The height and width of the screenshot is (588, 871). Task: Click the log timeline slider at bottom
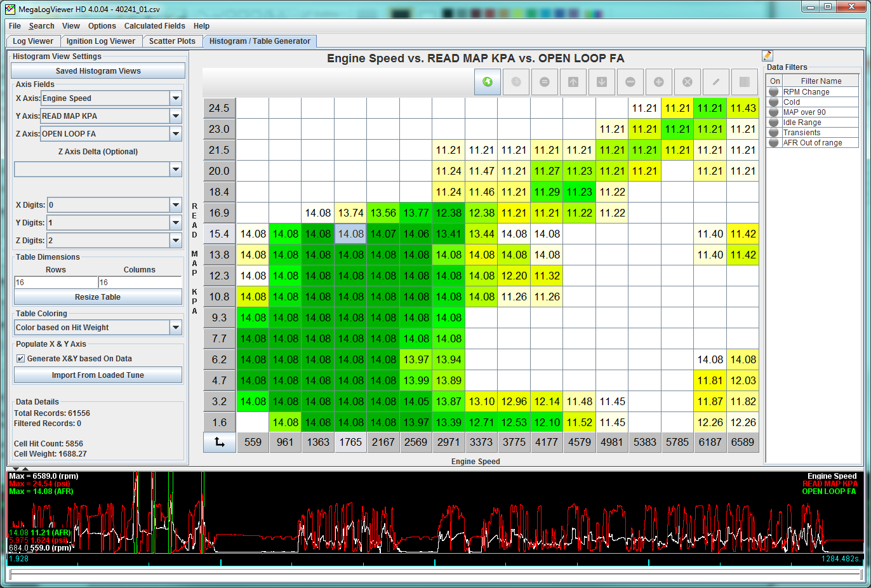pyautogui.click(x=435, y=574)
